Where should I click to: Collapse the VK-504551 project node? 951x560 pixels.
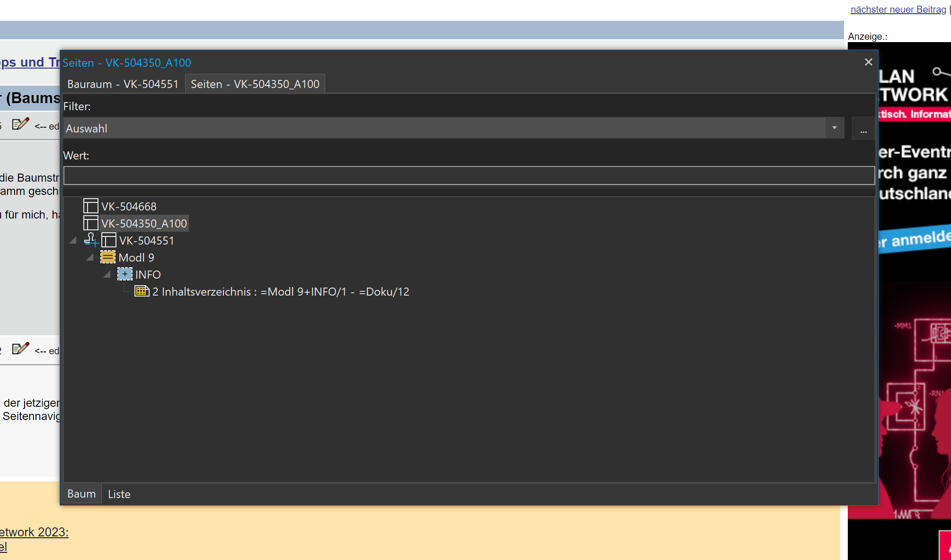pos(73,240)
